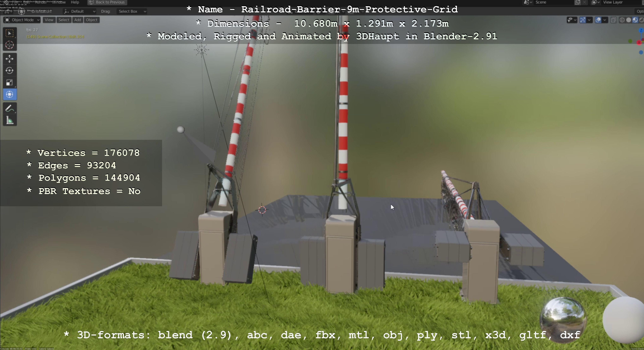Open the View menu
This screenshot has height=350, width=644.
click(x=49, y=20)
